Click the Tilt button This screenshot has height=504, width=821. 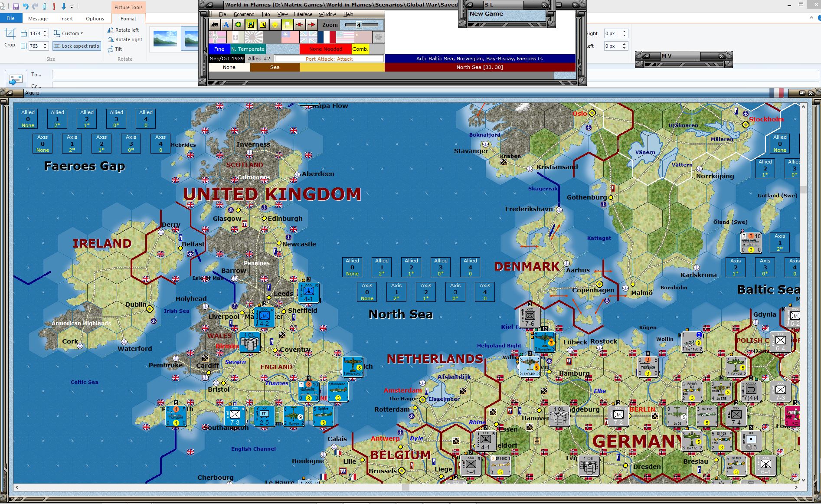(115, 49)
